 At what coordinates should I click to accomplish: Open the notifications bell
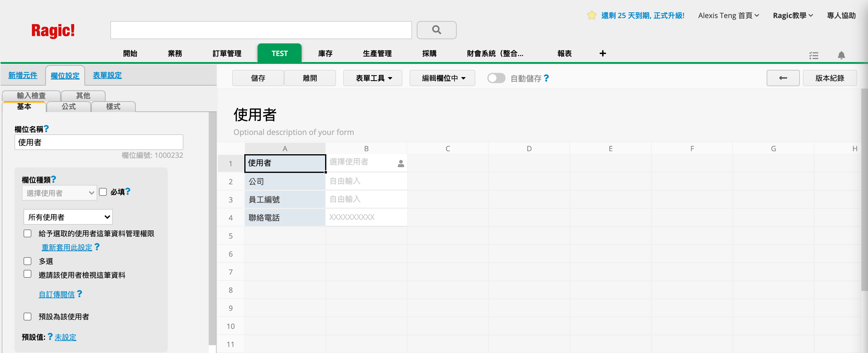tap(841, 55)
